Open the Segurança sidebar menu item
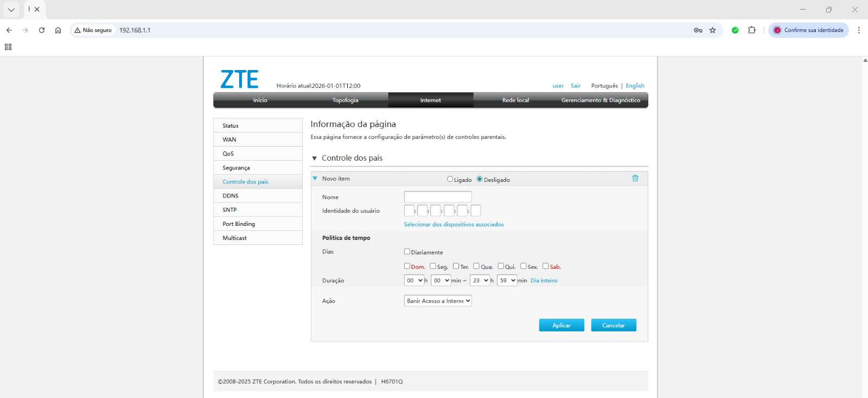 pyautogui.click(x=237, y=168)
